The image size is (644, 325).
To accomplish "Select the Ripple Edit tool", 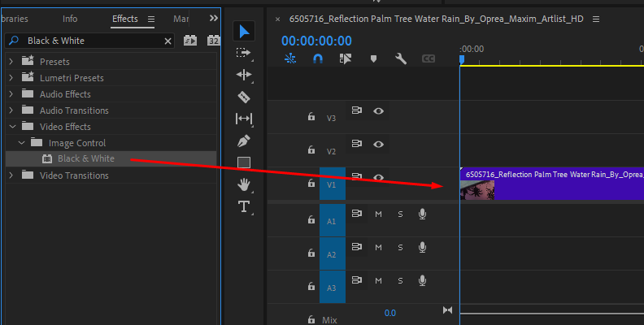I will coord(244,75).
